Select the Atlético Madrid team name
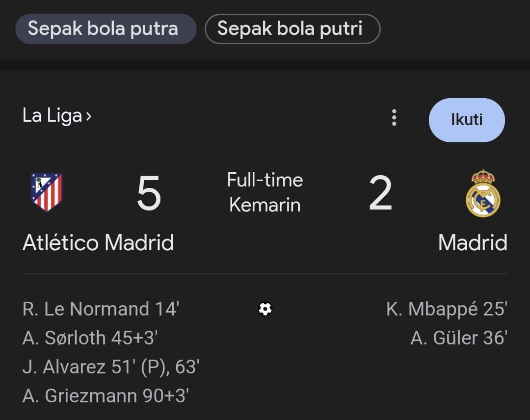530x420 pixels. coord(98,242)
